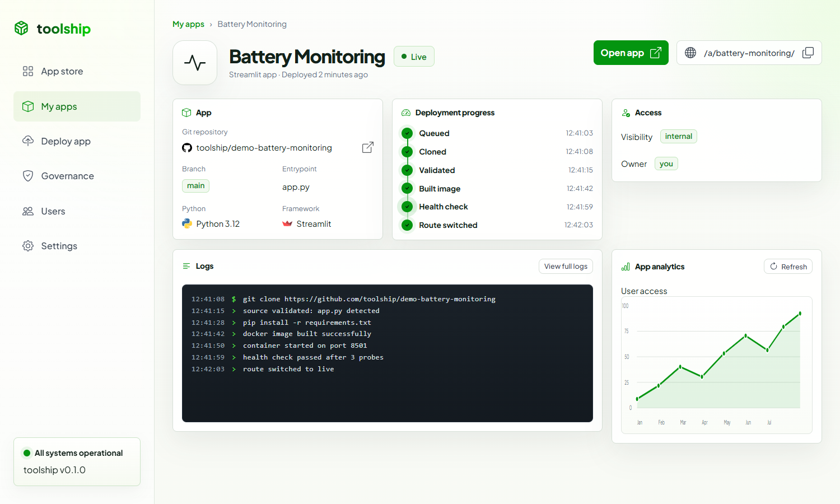Screen dimensions: 840x504
Task: Click the Built image step checkmark
Action: (407, 189)
